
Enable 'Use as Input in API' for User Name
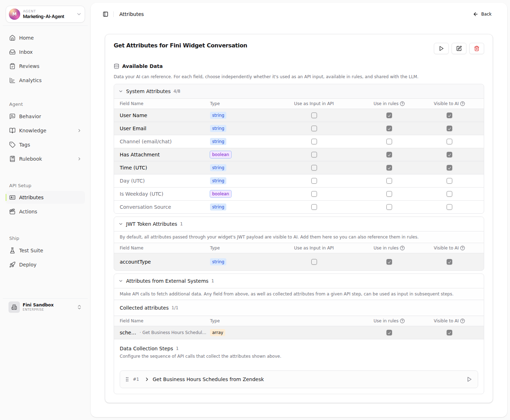(314, 115)
